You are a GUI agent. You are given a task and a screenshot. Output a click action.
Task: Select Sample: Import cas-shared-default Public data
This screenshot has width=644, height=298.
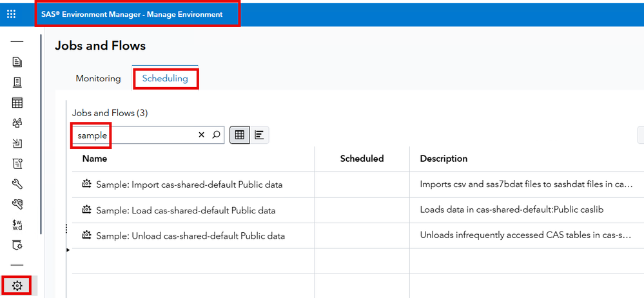click(x=190, y=185)
